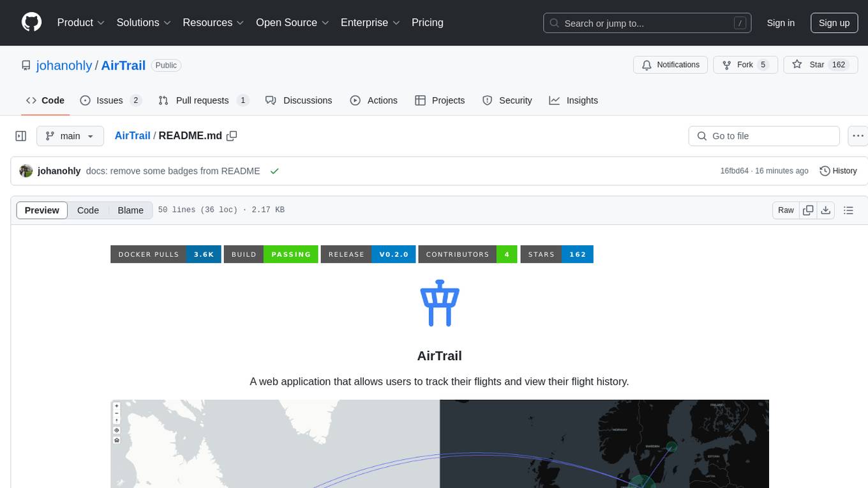Open the Security tab
Viewport: 868px width, 488px height.
507,100
